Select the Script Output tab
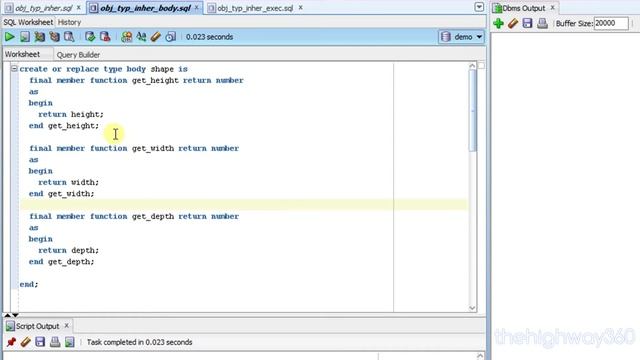Screen dimensions: 640x360 pyautogui.click(x=37, y=326)
